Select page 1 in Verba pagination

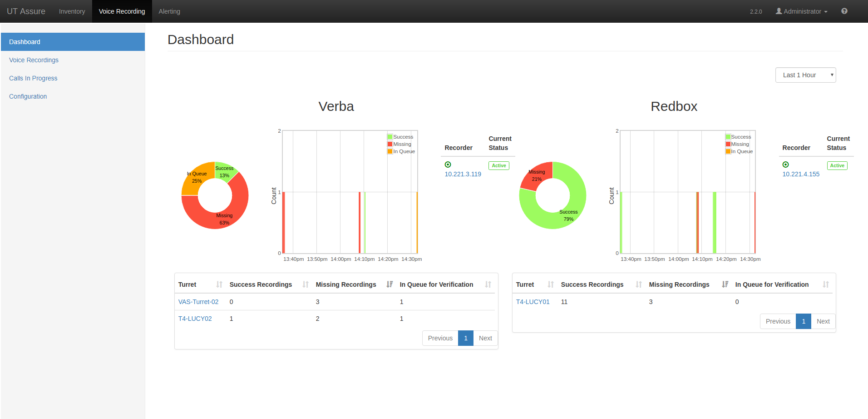pos(466,338)
